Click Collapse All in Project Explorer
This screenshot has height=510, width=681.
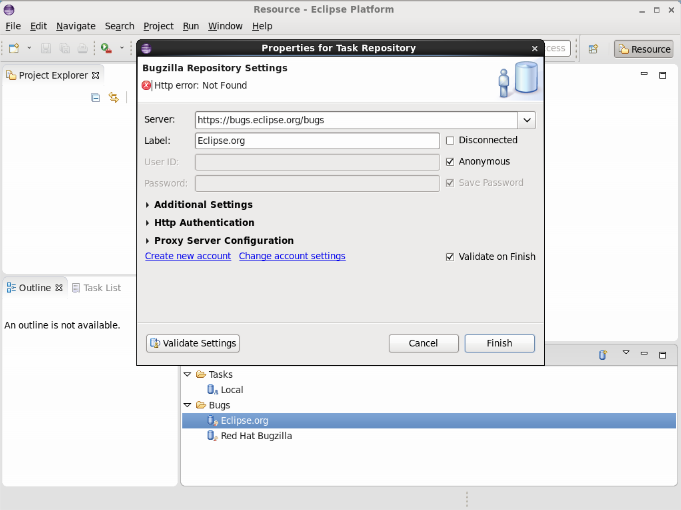click(96, 98)
